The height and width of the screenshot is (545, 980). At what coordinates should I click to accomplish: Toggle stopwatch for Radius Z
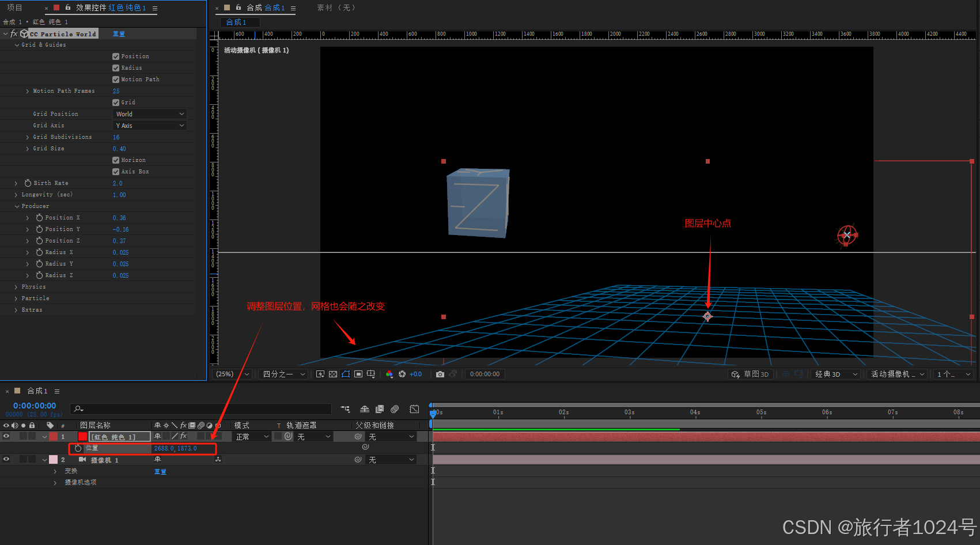pos(39,275)
